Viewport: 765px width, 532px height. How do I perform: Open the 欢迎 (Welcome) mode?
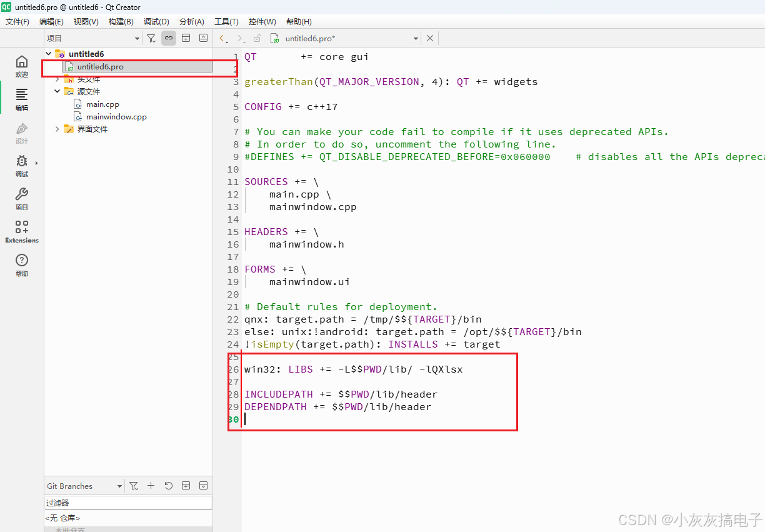click(22, 66)
